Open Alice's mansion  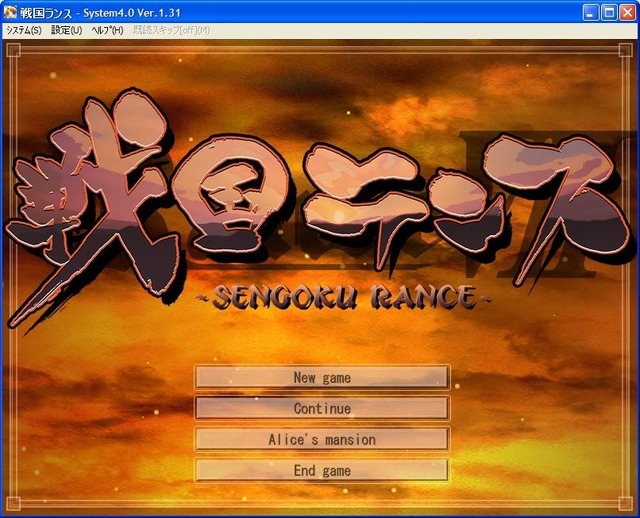pos(322,440)
